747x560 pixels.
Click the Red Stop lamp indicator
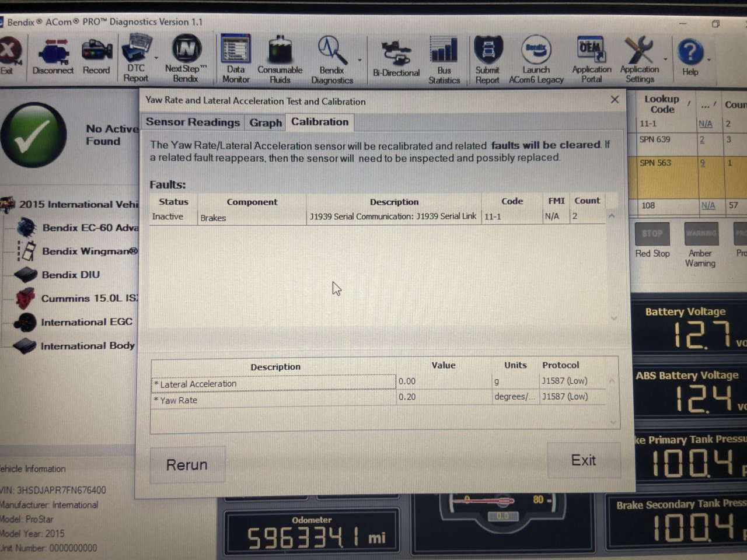tap(652, 240)
